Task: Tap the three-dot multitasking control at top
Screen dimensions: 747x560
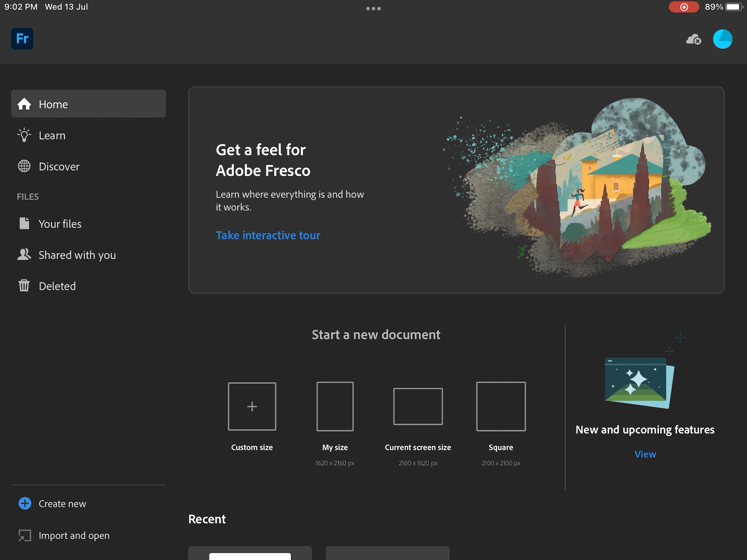Action: point(373,9)
